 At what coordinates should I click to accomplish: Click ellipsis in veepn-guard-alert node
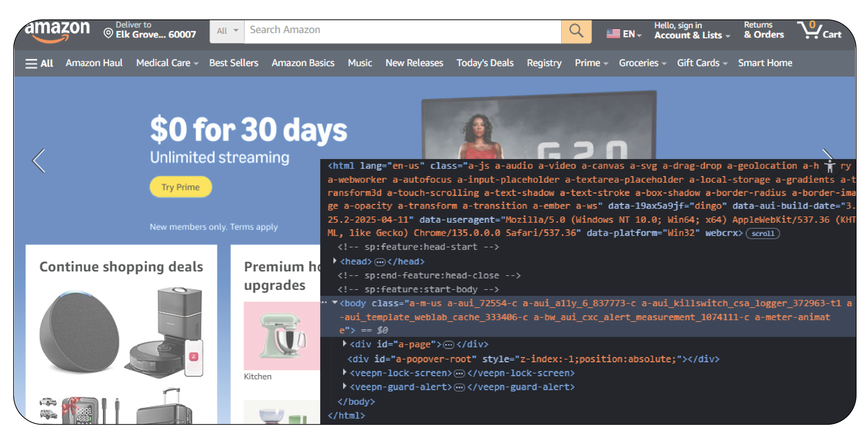(459, 388)
